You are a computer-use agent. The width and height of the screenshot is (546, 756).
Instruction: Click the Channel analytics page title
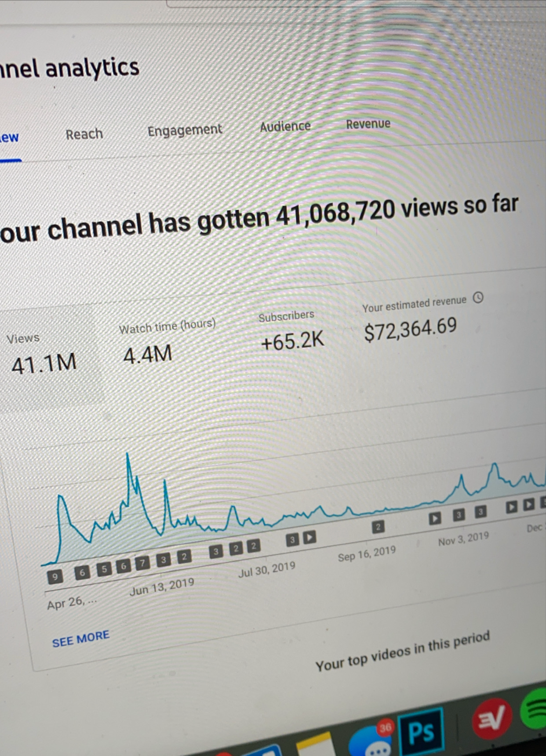tap(69, 69)
